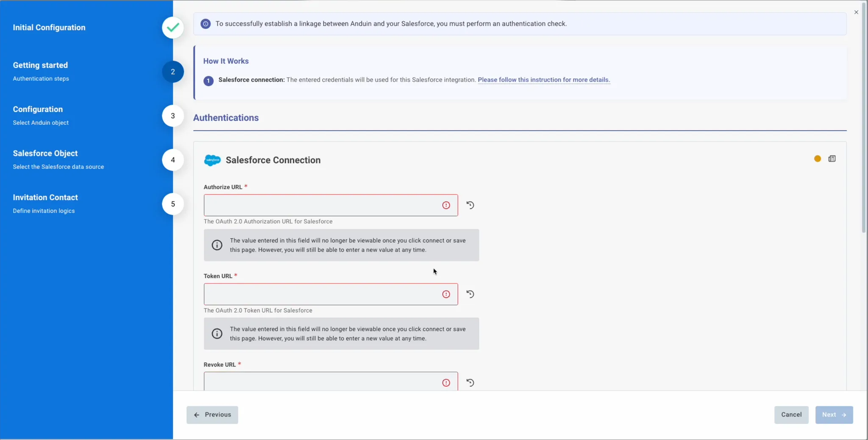This screenshot has height=440, width=868.
Task: Click 'The OAuth 2.0 Authorization URL for Salesforce' hint
Action: tap(268, 221)
